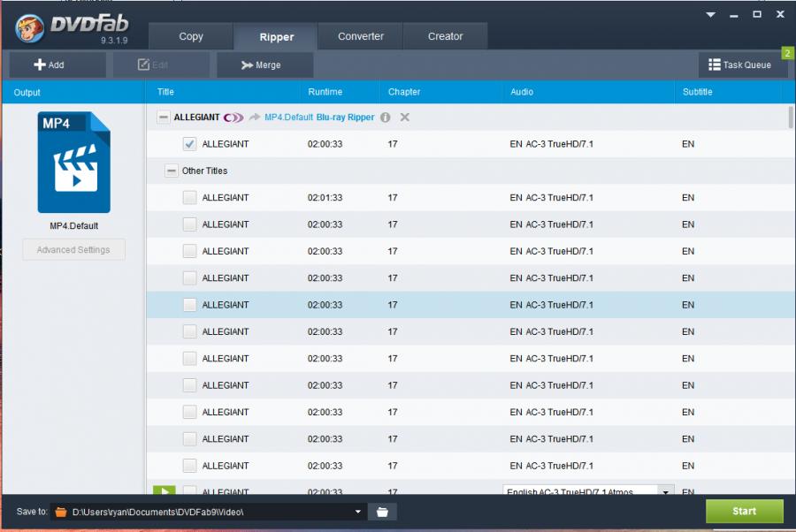The height and width of the screenshot is (532, 796).
Task: Click the MP4.Default label under the profile icon
Action: pos(74,225)
